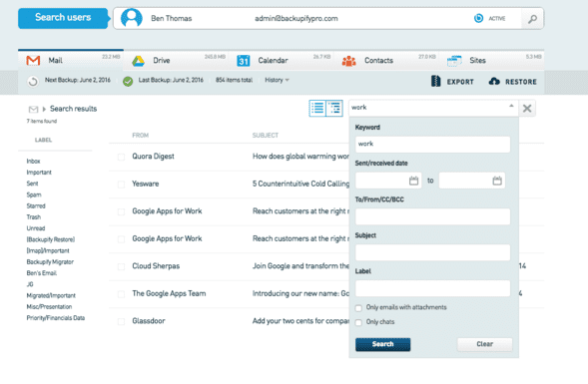Click the To/From/CC/BCC input field
Screen dimensions: 588x384
432,216
